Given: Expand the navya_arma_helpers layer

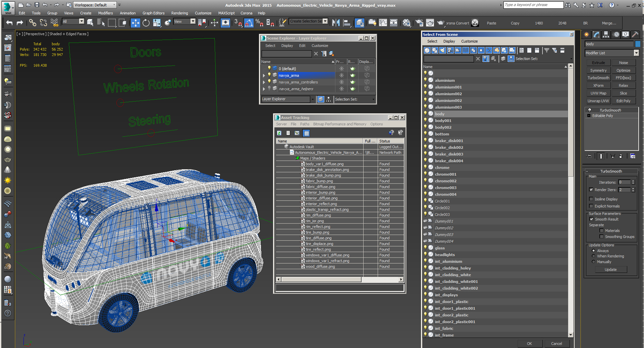Looking at the screenshot, I should (264, 89).
